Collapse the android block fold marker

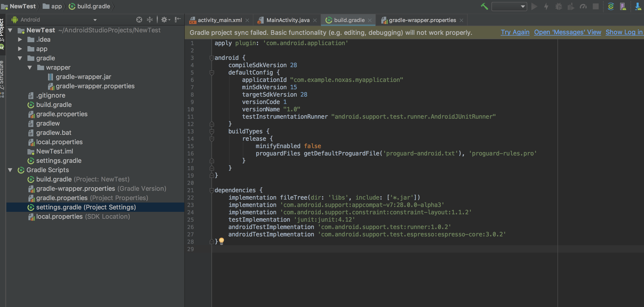(x=211, y=58)
